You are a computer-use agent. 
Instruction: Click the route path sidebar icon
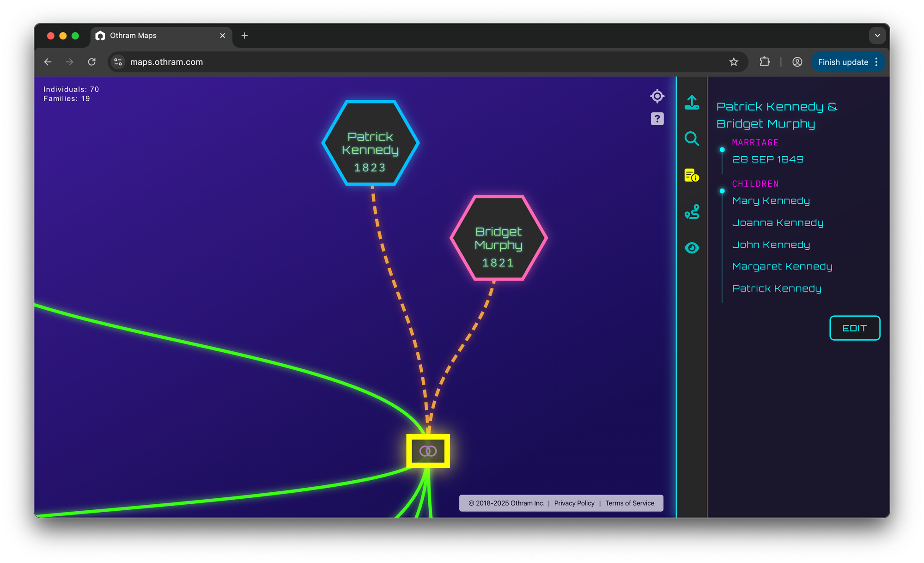pos(692,212)
